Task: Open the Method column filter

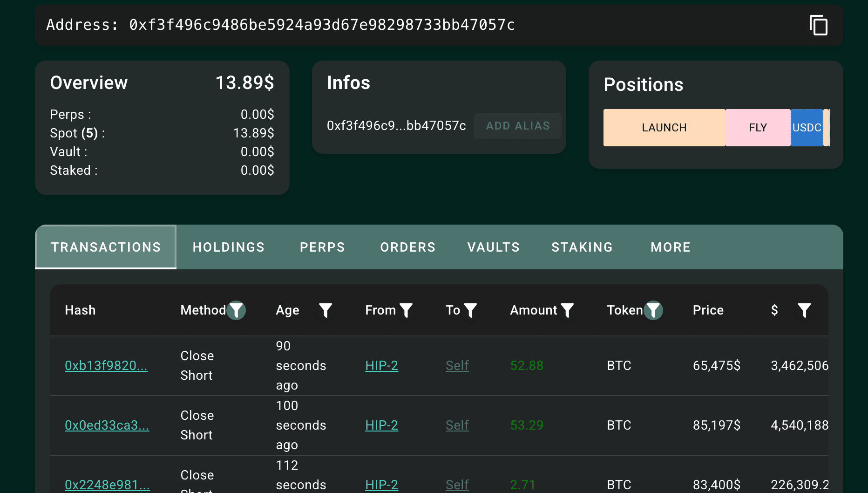Action: pos(237,310)
